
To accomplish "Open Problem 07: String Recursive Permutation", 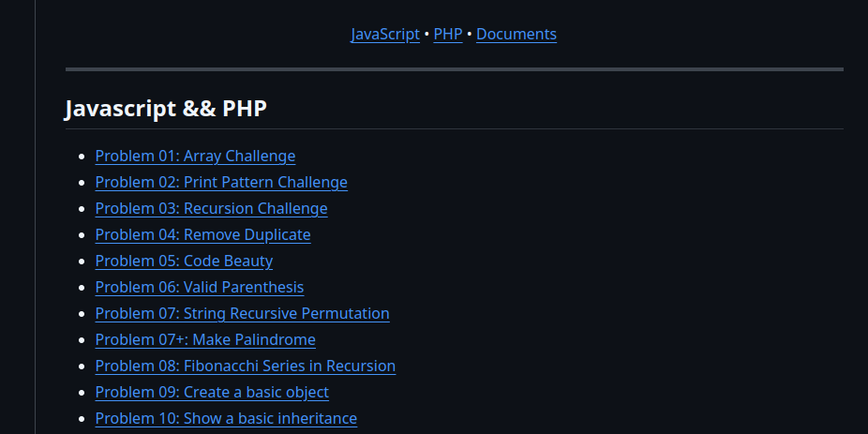I will 242,313.
